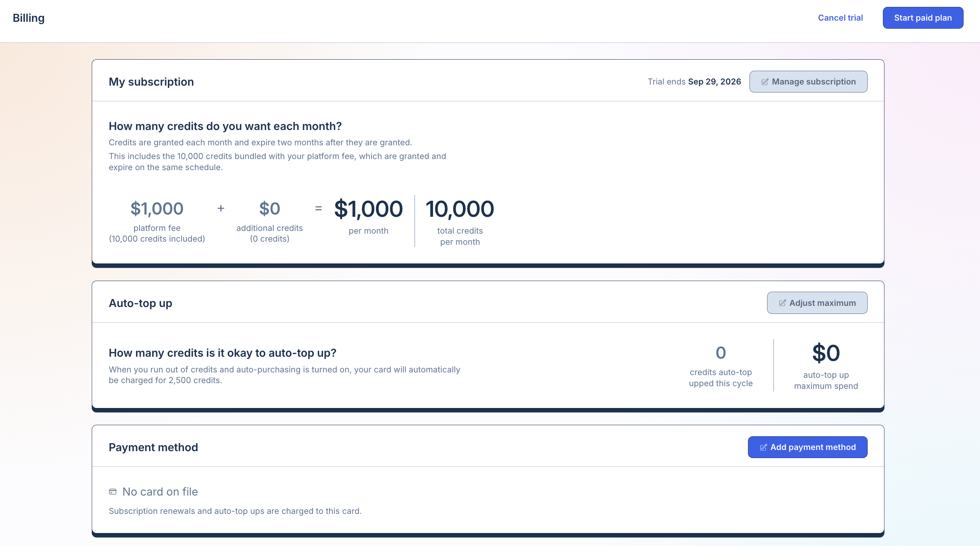Click the $0 additional credits amount
Image resolution: width=980 pixels, height=546 pixels.
coord(270,209)
